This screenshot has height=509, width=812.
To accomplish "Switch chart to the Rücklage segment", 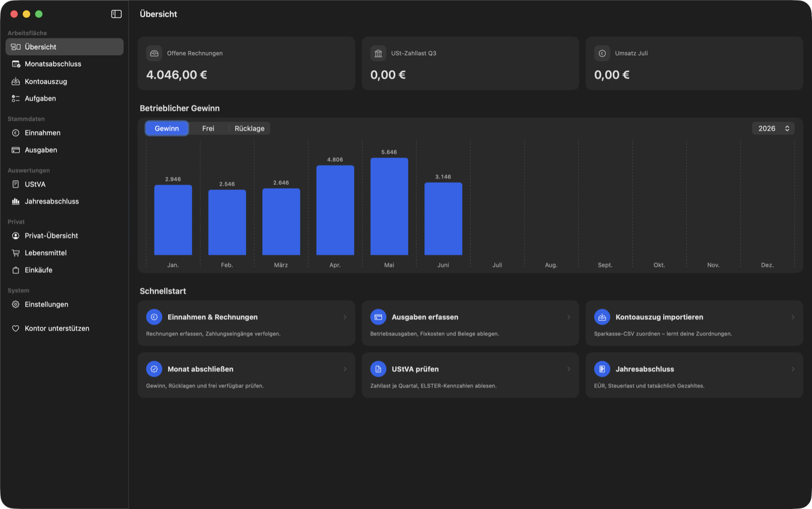I will coord(250,128).
